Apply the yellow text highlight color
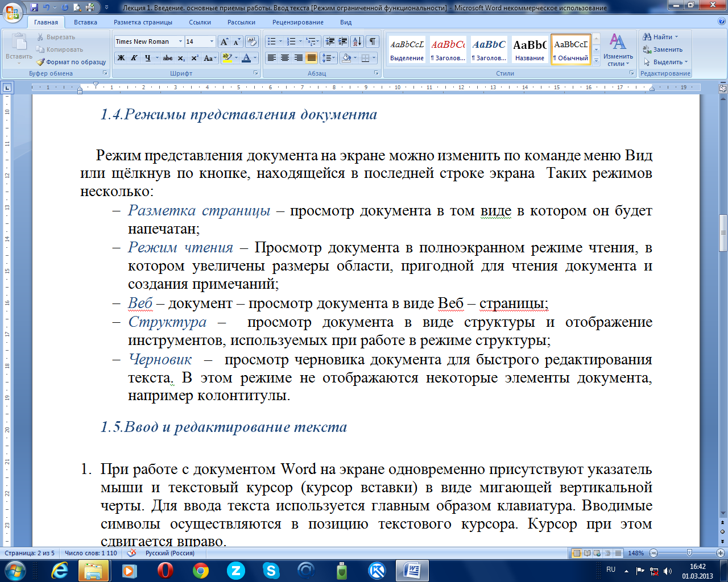This screenshot has height=582, width=728. [227, 58]
